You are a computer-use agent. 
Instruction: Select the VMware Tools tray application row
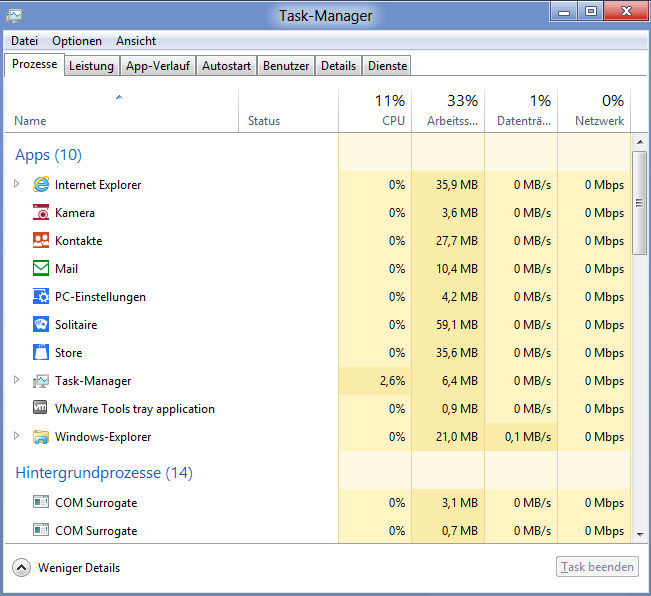click(x=318, y=409)
